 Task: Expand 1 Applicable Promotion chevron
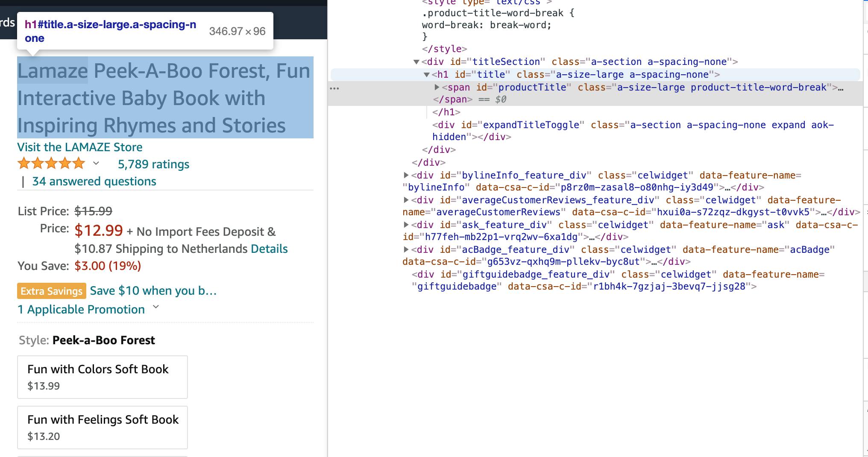(156, 307)
